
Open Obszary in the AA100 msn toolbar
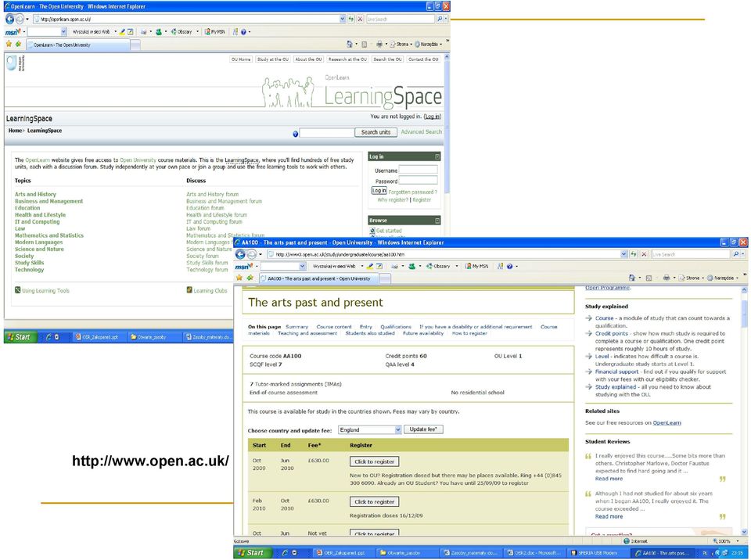[x=438, y=267]
